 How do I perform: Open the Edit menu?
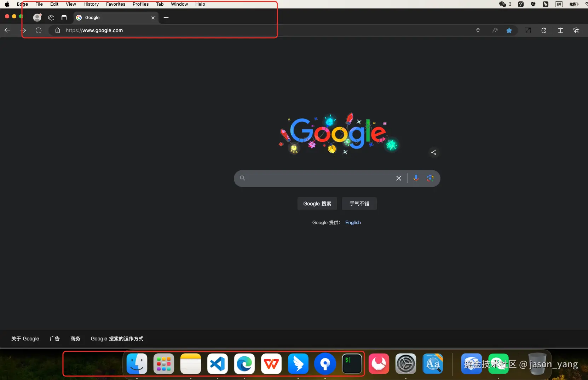54,4
